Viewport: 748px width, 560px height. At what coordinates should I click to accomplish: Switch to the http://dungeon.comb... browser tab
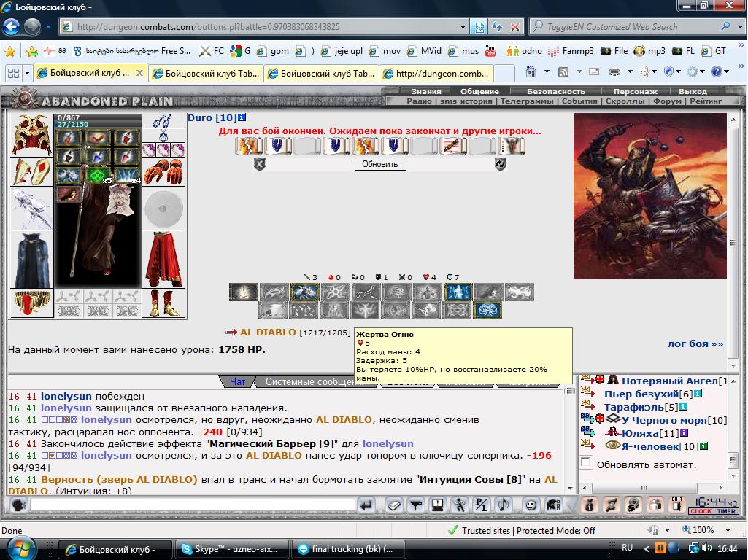tap(437, 74)
